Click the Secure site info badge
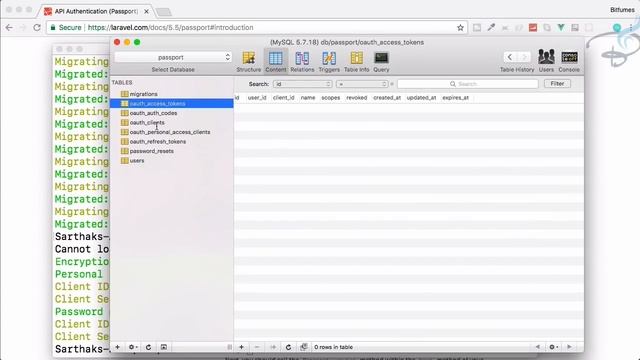The height and width of the screenshot is (360, 640). pos(66,27)
